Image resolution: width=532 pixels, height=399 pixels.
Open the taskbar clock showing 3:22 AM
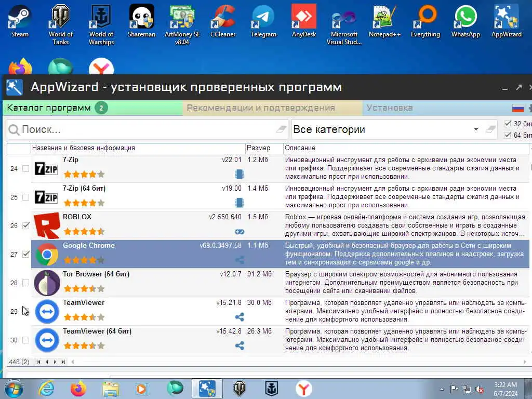click(506, 389)
